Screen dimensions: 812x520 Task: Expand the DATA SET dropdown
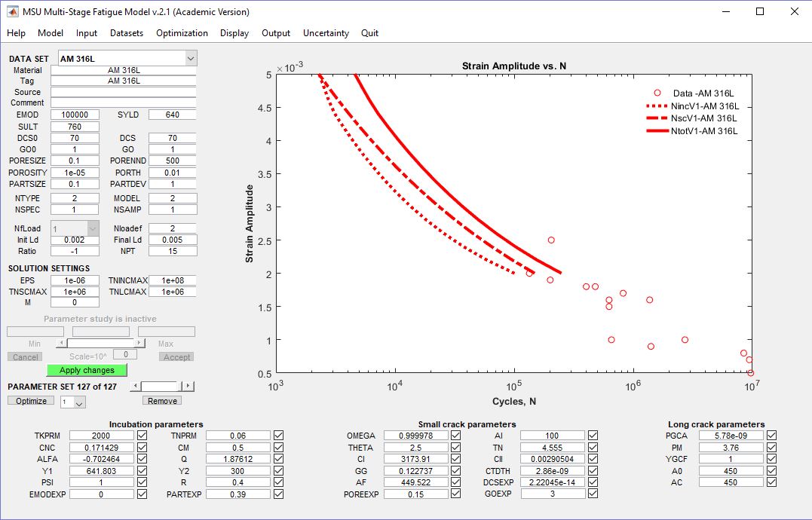tap(190, 59)
